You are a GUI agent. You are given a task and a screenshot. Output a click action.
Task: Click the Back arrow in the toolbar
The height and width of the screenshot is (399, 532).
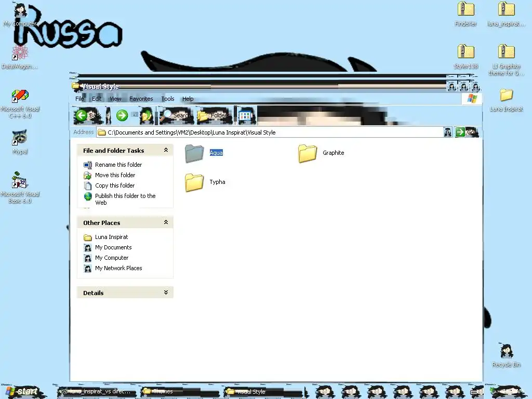pyautogui.click(x=82, y=115)
